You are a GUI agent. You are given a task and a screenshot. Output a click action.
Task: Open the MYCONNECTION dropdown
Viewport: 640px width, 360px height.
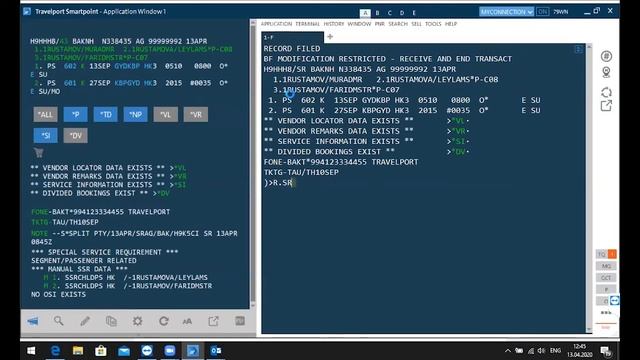[506, 12]
